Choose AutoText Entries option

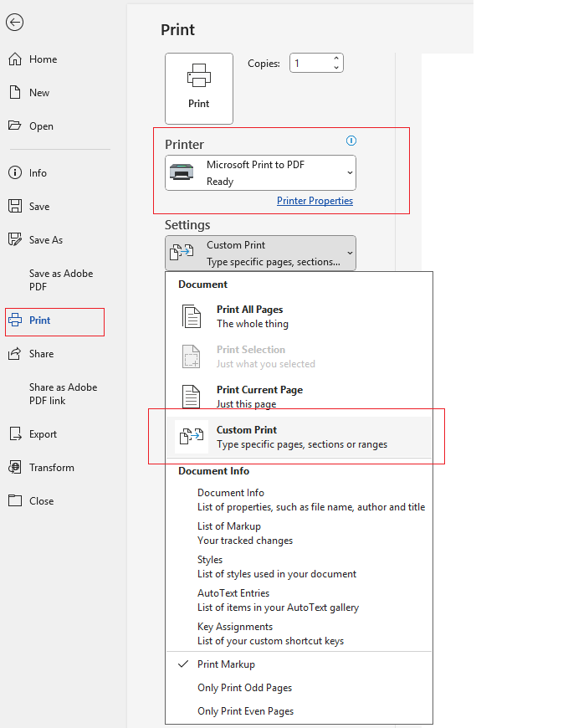click(x=299, y=600)
